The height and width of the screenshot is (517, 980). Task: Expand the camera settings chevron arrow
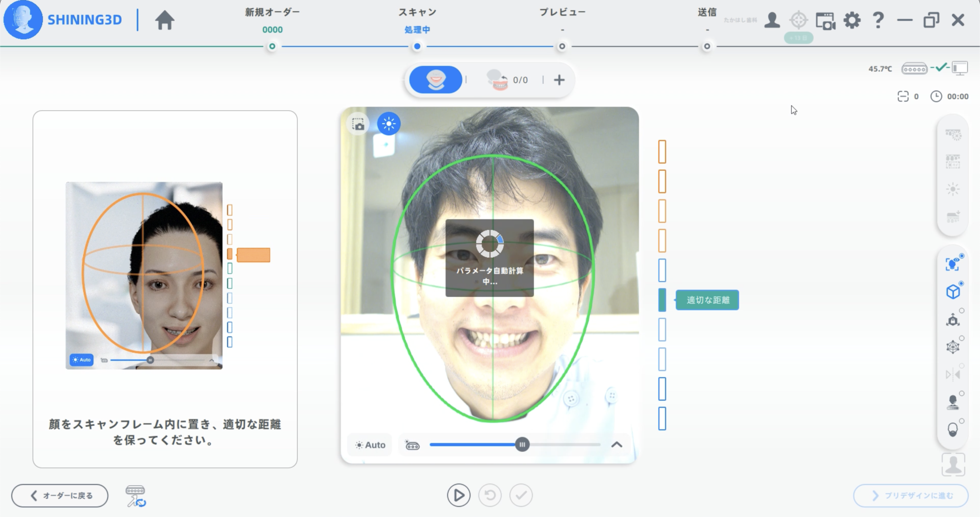617,445
